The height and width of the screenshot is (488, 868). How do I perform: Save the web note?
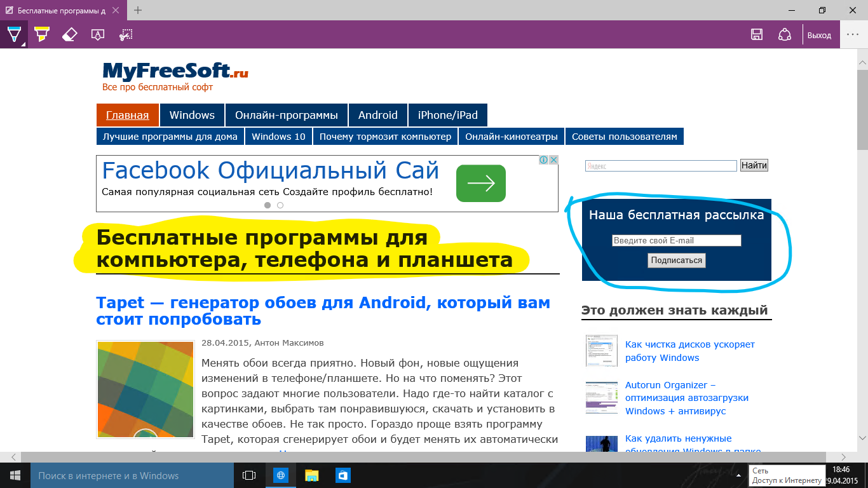pyautogui.click(x=757, y=34)
